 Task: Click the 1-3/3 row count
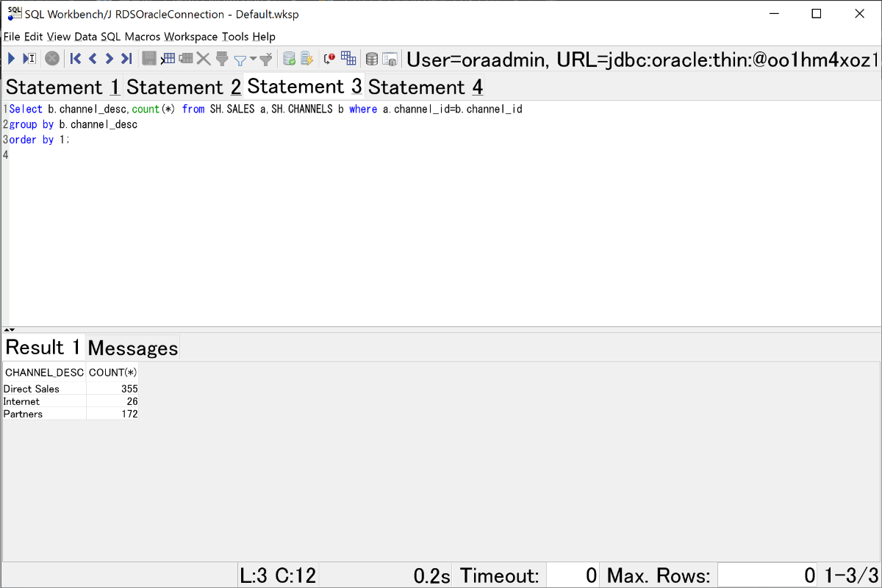851,576
